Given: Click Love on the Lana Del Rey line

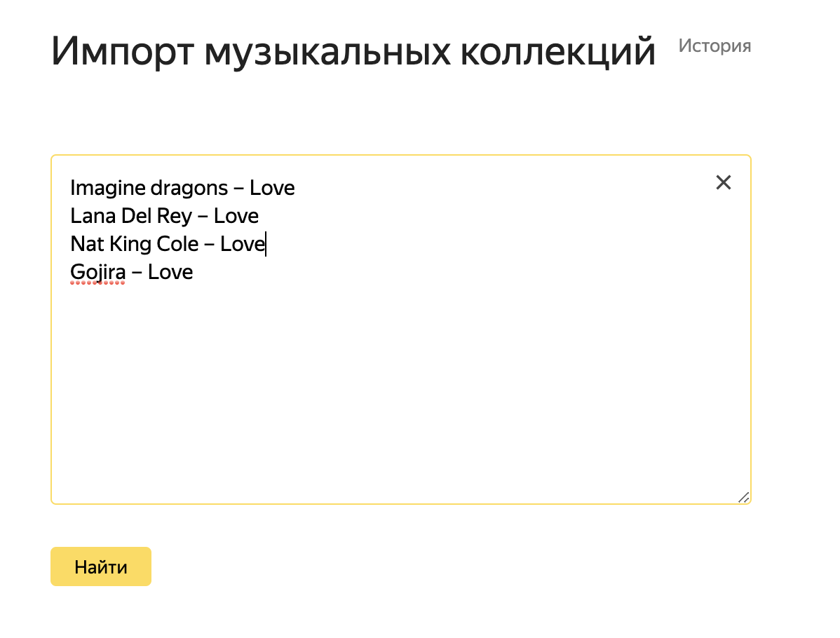Looking at the screenshot, I should [236, 216].
